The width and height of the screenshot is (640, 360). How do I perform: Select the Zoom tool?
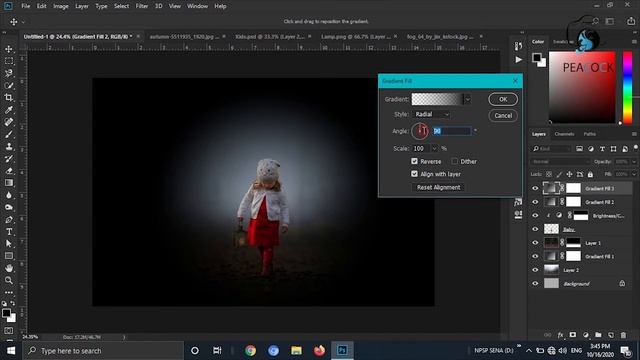(9, 280)
